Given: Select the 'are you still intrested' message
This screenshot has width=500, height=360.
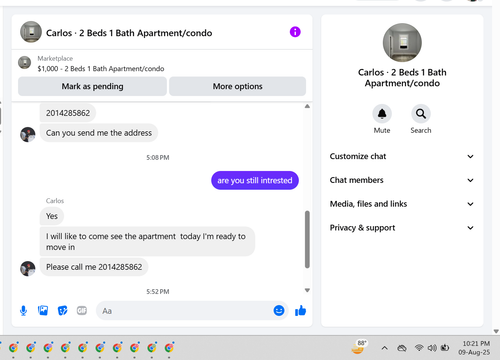Looking at the screenshot, I should [x=255, y=180].
